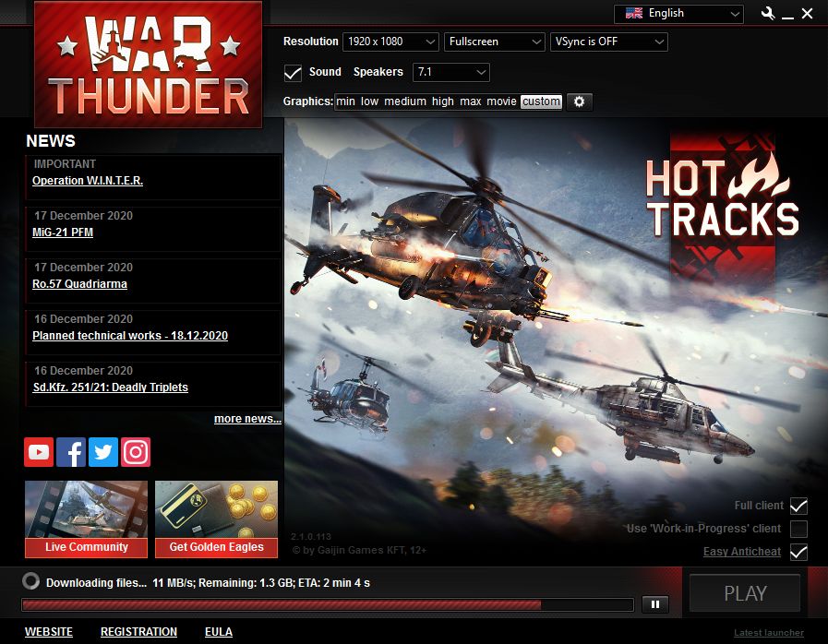
Task: Pause the file download
Action: pos(655,604)
